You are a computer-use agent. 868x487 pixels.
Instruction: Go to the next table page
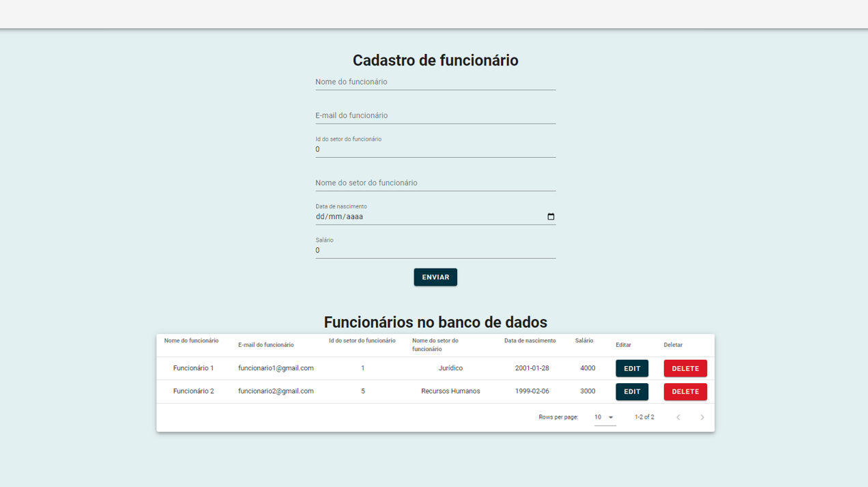[702, 417]
